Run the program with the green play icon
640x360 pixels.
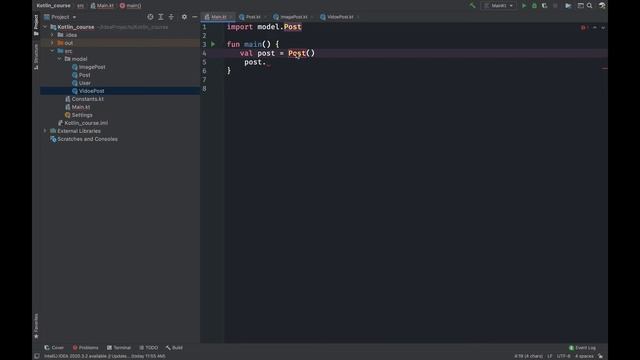[x=524, y=6]
